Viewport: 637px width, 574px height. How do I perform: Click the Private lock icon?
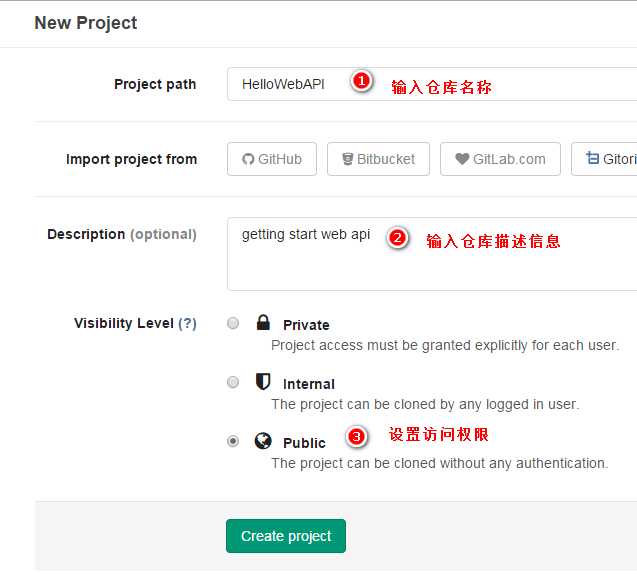pyautogui.click(x=263, y=322)
